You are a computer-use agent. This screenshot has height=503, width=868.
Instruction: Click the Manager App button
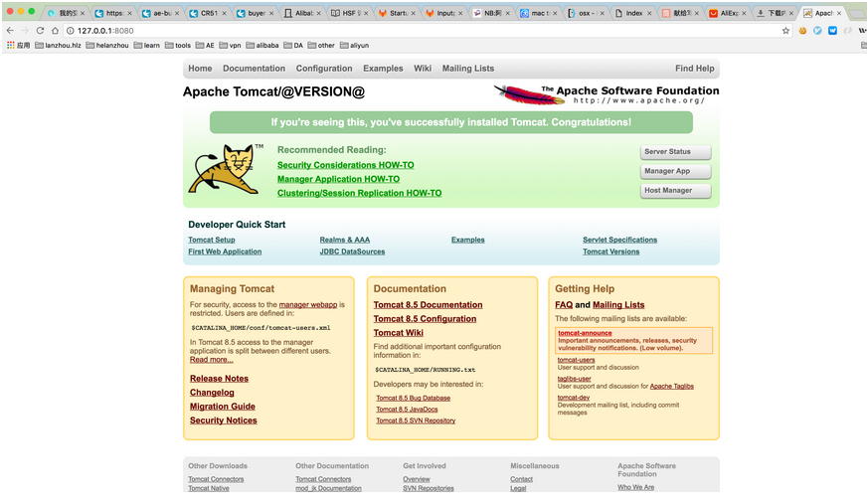pyautogui.click(x=675, y=171)
